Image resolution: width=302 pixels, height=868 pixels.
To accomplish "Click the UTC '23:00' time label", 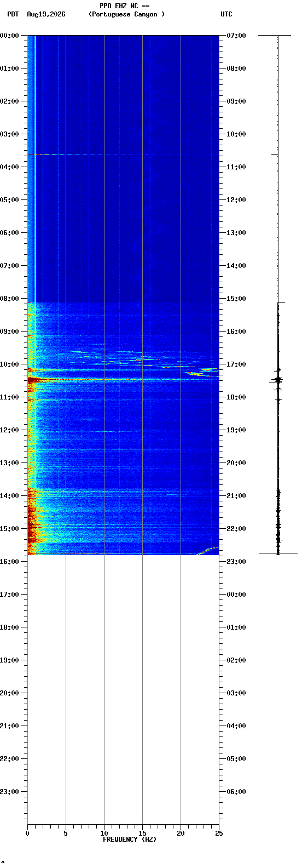I will pyautogui.click(x=236, y=562).
